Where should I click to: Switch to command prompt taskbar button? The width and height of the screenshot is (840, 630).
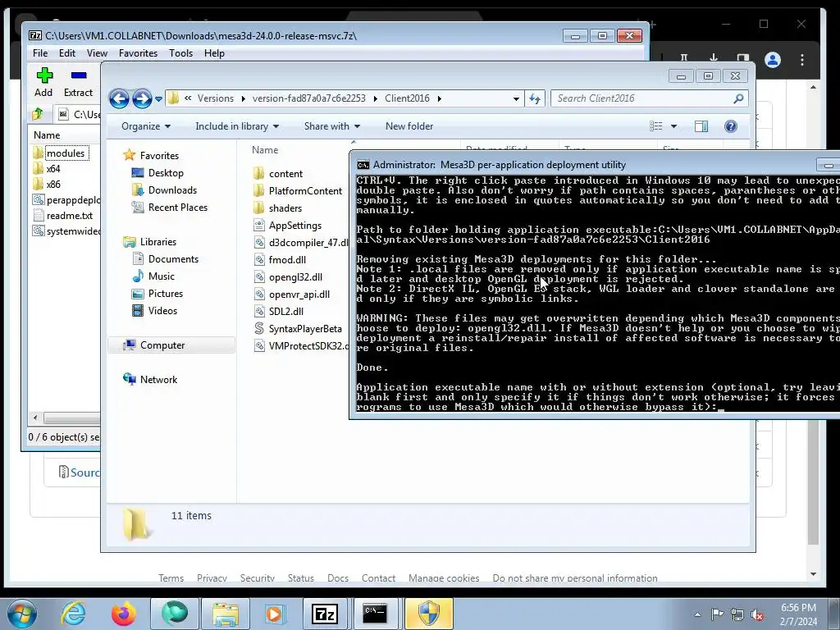375,614
